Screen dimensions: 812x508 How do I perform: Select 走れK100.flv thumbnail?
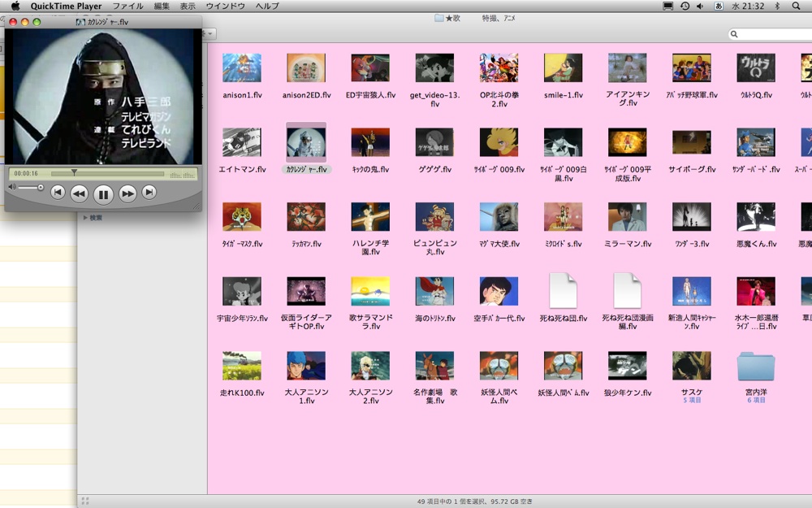[242, 366]
